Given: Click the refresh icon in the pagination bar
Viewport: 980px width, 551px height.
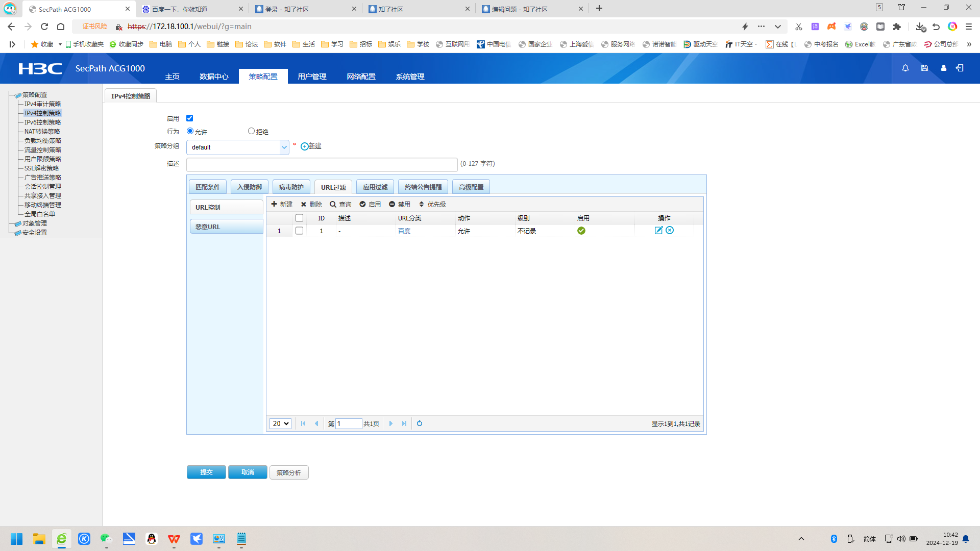Looking at the screenshot, I should point(420,423).
